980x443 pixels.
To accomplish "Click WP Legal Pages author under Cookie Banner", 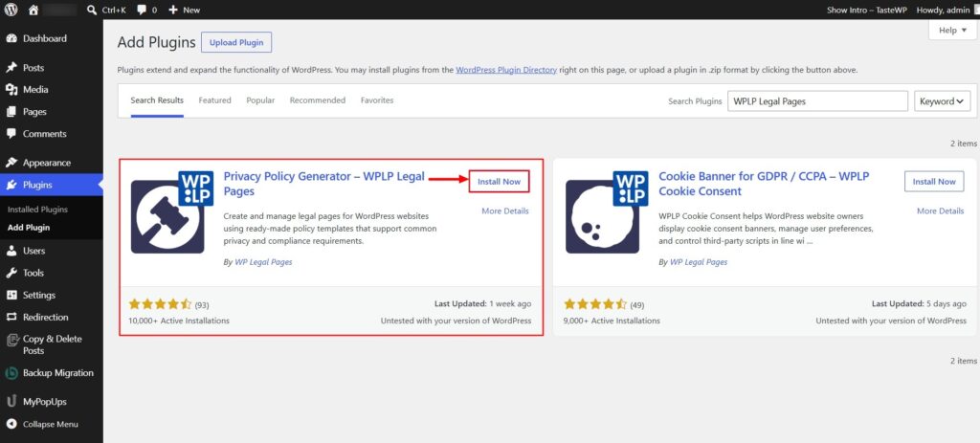I will (x=699, y=262).
